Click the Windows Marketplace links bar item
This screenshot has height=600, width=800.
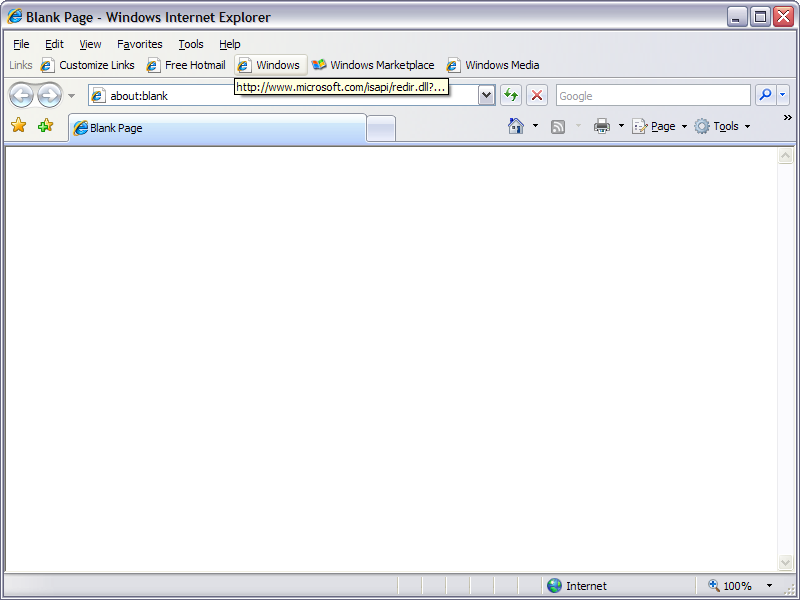coord(373,65)
